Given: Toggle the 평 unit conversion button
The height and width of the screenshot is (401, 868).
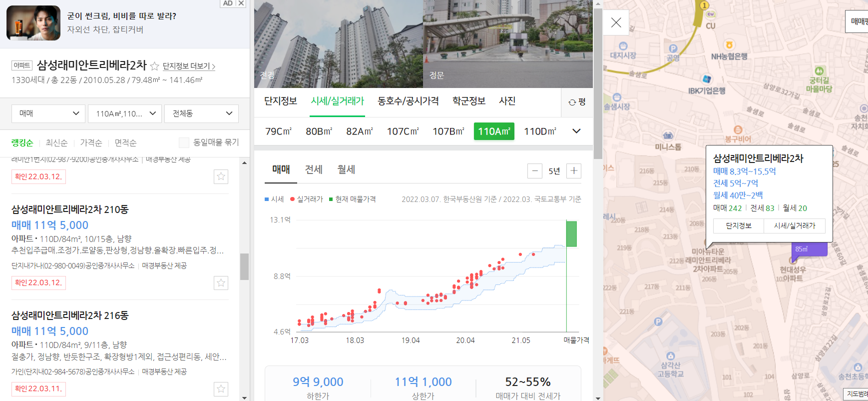Looking at the screenshot, I should (577, 102).
